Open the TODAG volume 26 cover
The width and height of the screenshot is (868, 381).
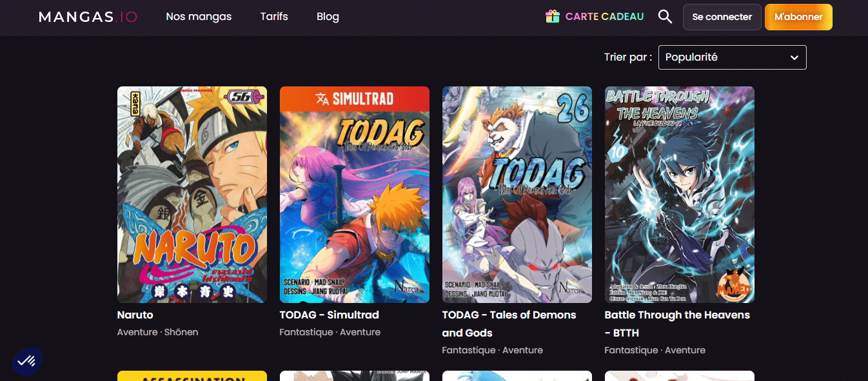517,195
